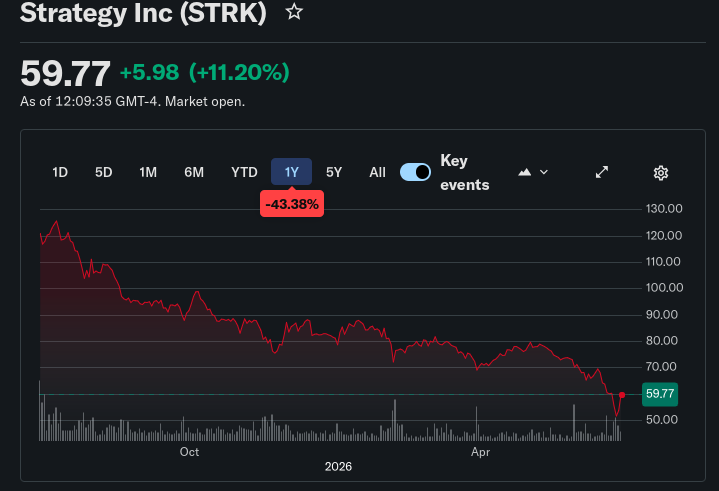Click the Apr date axis label

(481, 452)
